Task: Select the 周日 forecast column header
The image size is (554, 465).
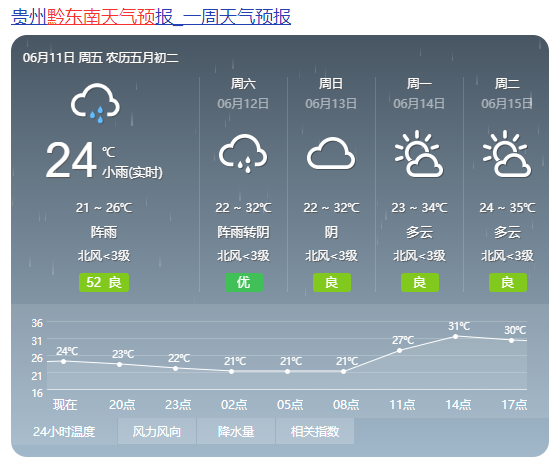Action: click(331, 84)
